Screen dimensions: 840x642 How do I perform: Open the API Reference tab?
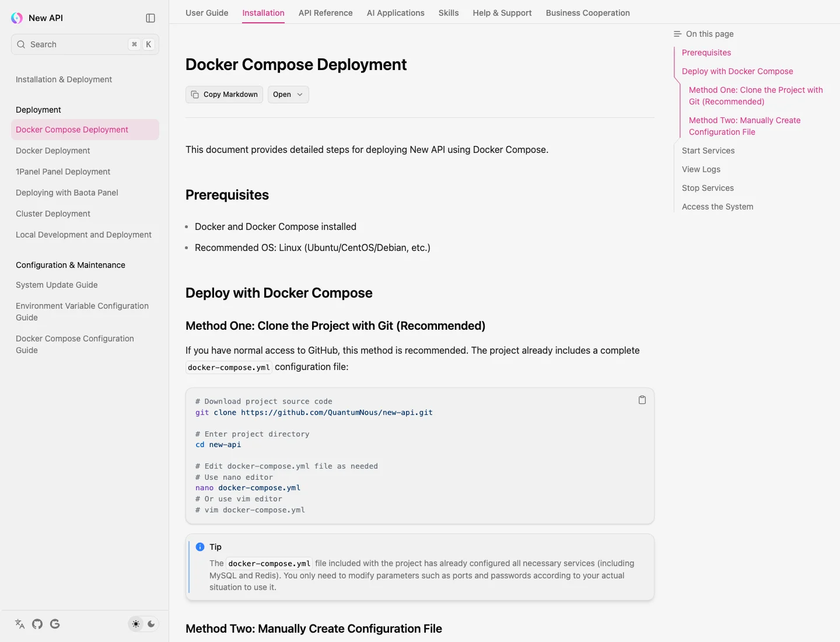click(325, 13)
